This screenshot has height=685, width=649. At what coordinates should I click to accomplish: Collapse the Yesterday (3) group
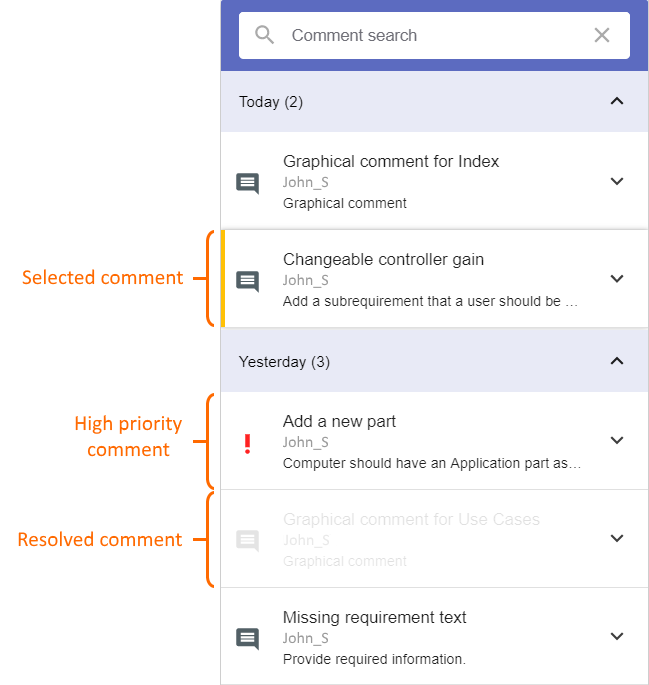pyautogui.click(x=617, y=361)
